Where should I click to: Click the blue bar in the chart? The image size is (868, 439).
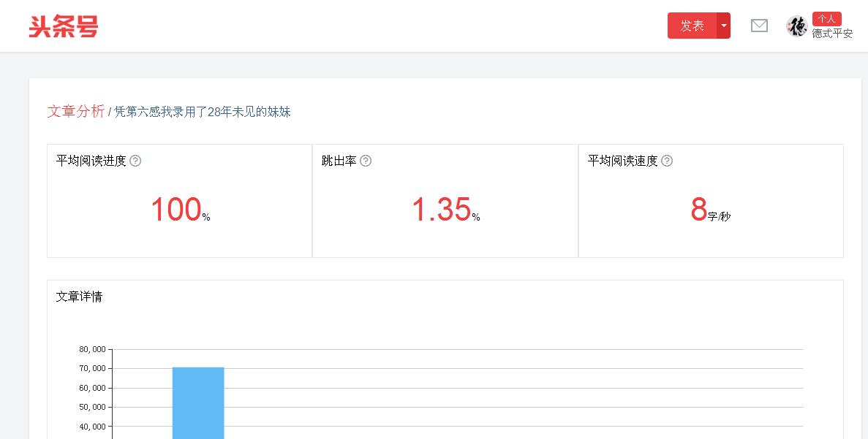coord(197,402)
